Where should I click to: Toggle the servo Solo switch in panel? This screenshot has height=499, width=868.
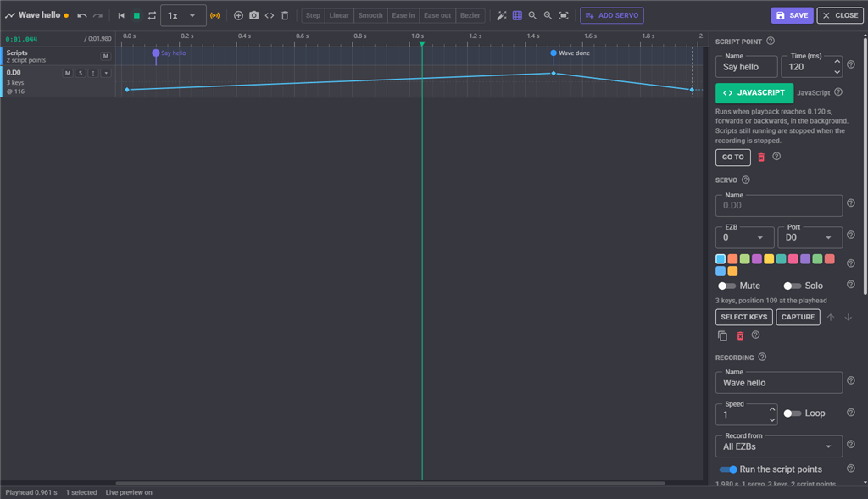[x=793, y=286]
